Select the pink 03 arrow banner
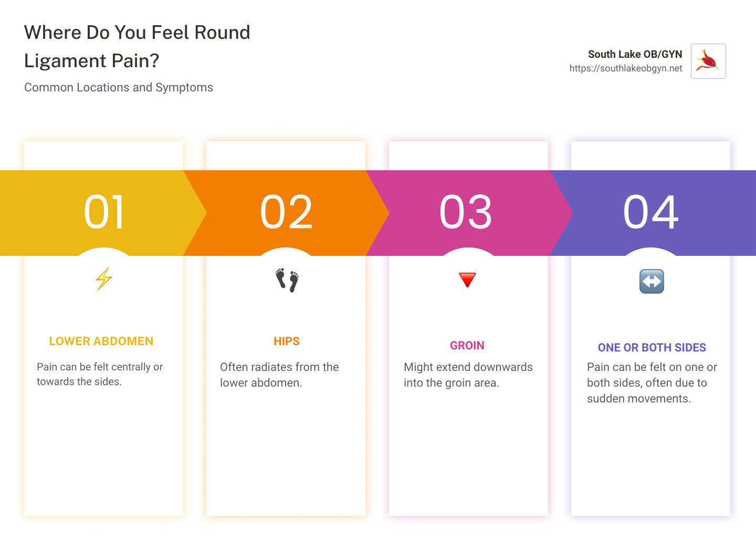 click(x=466, y=212)
